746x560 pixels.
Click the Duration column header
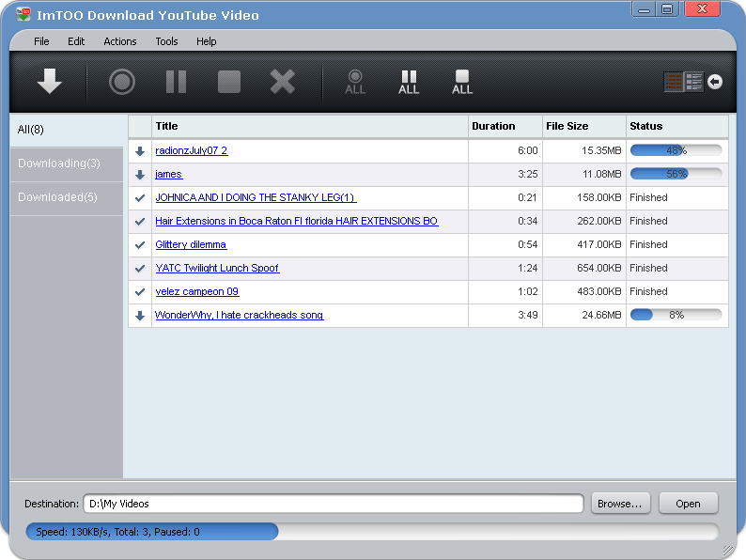505,127
